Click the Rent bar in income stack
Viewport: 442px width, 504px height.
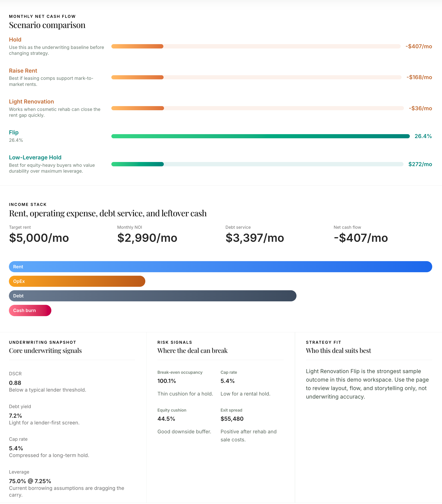[221, 267]
